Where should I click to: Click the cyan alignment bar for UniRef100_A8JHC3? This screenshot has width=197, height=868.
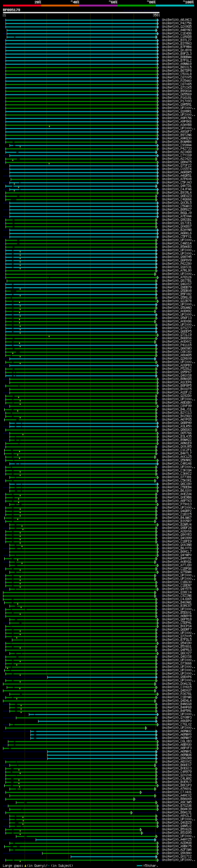point(81,20)
